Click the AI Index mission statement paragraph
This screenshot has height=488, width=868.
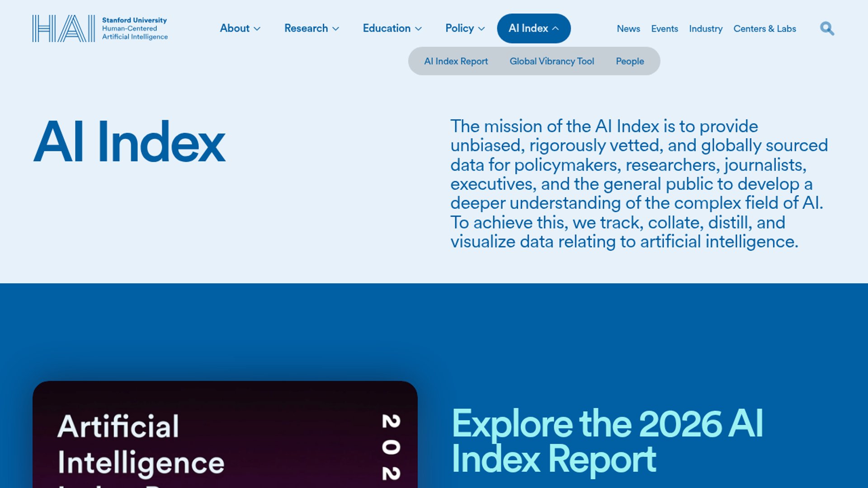point(639,184)
